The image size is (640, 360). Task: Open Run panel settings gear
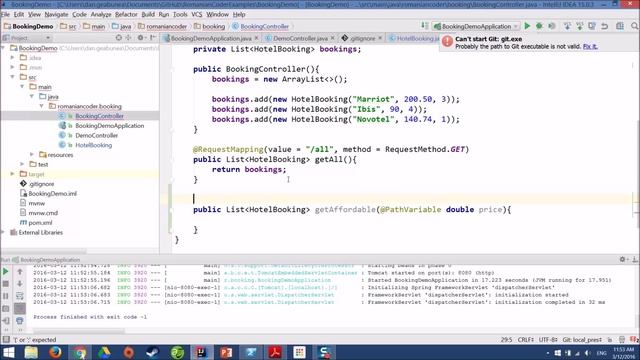click(x=622, y=259)
